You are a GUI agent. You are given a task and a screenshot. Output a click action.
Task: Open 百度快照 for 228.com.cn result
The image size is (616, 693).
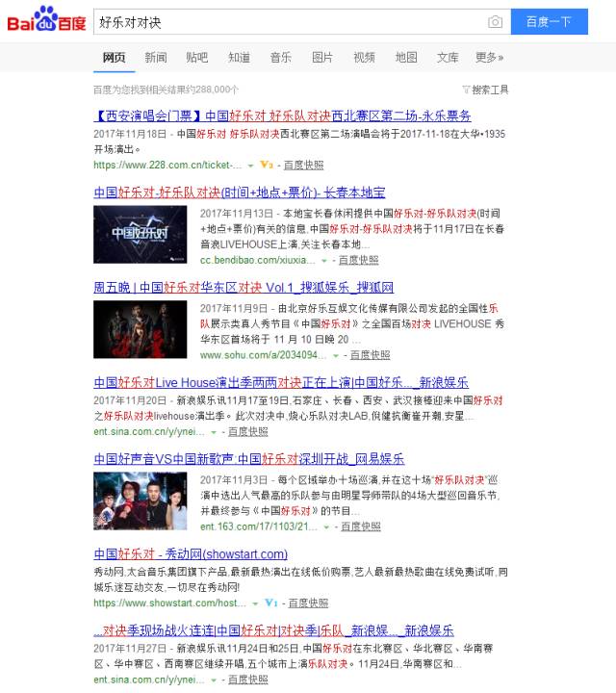click(x=303, y=166)
